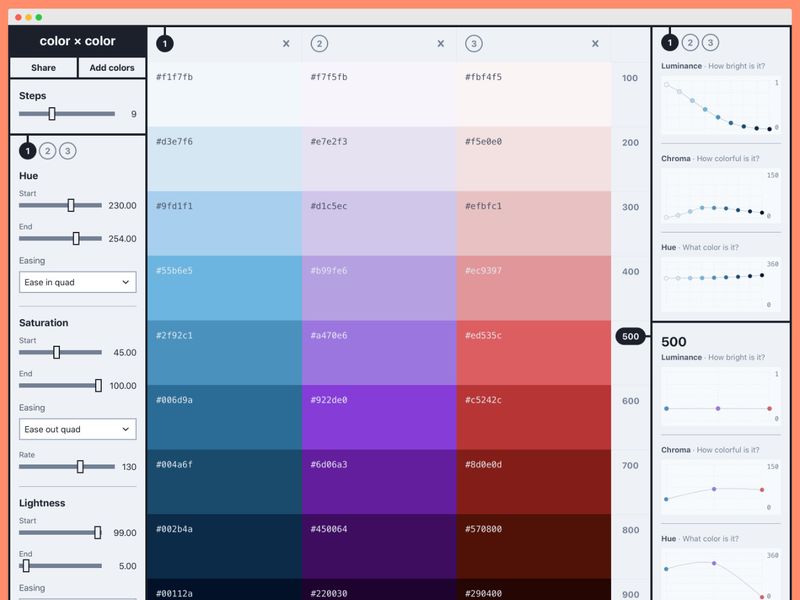Adjust the Saturation Rate slider
This screenshot has height=600, width=800.
tap(82, 465)
